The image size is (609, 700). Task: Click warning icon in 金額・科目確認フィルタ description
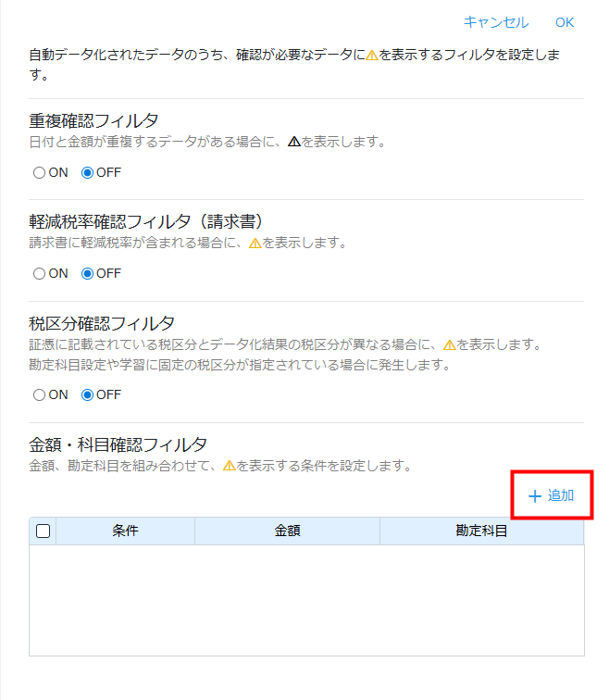pyautogui.click(x=229, y=466)
